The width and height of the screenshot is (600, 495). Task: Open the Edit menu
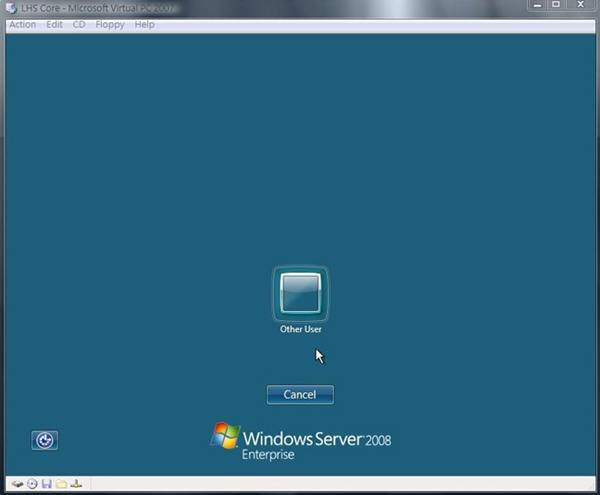[x=54, y=24]
